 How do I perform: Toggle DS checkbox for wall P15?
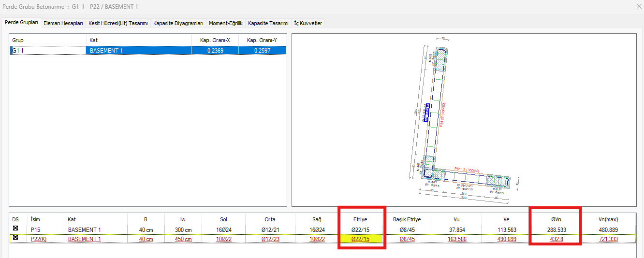(15, 229)
